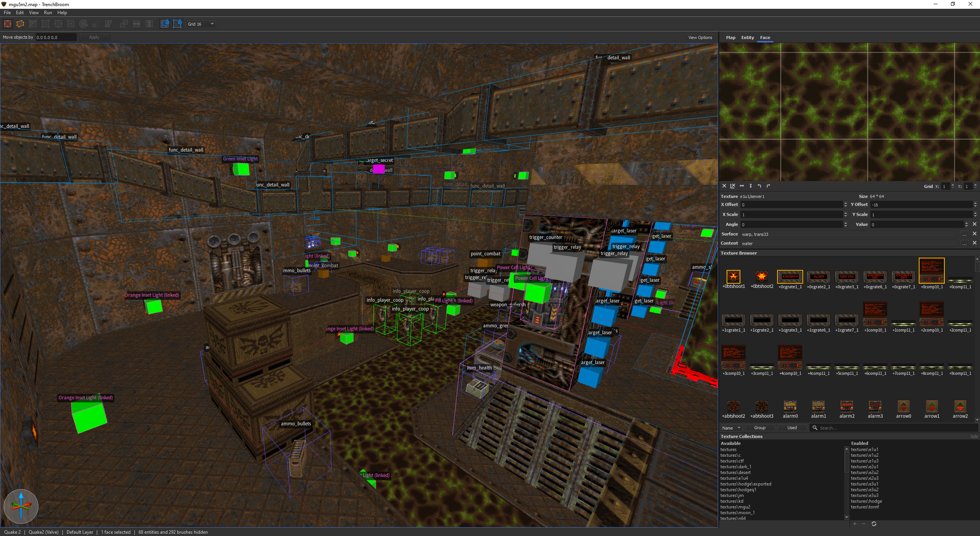Activate the rotate objects tool icon
980x536 pixels.
83,24
